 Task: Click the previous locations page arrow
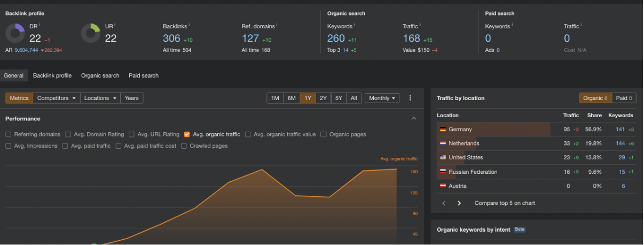pos(444,203)
